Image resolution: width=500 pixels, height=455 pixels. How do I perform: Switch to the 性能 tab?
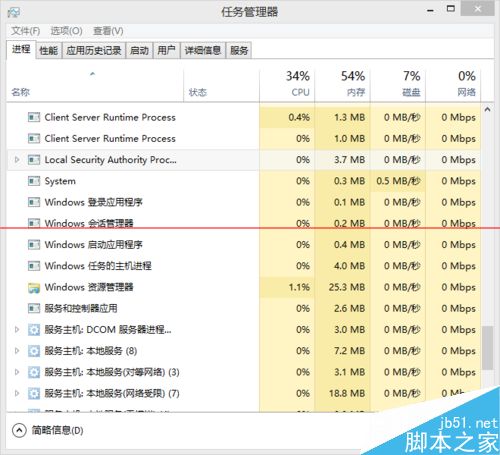[x=49, y=51]
